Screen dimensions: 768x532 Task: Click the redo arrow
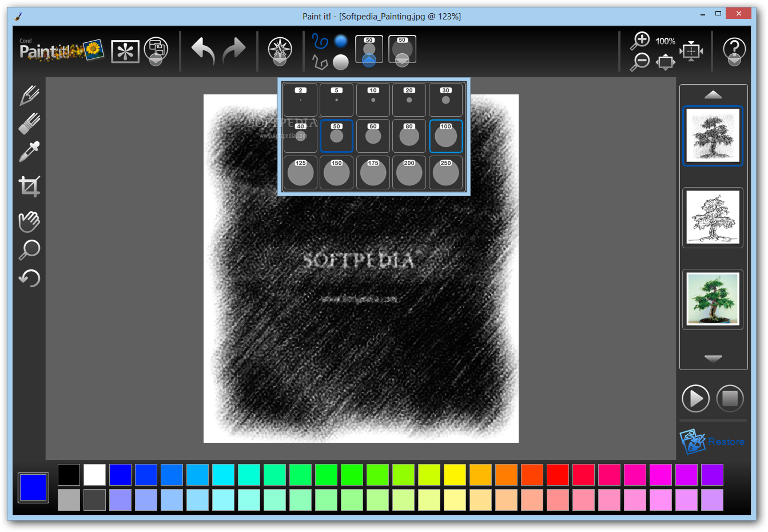pos(233,51)
